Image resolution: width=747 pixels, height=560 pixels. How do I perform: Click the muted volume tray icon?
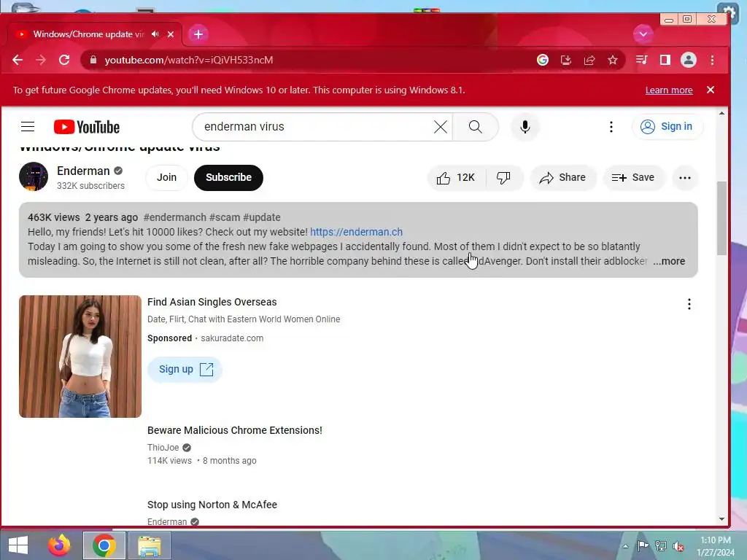pos(678,546)
